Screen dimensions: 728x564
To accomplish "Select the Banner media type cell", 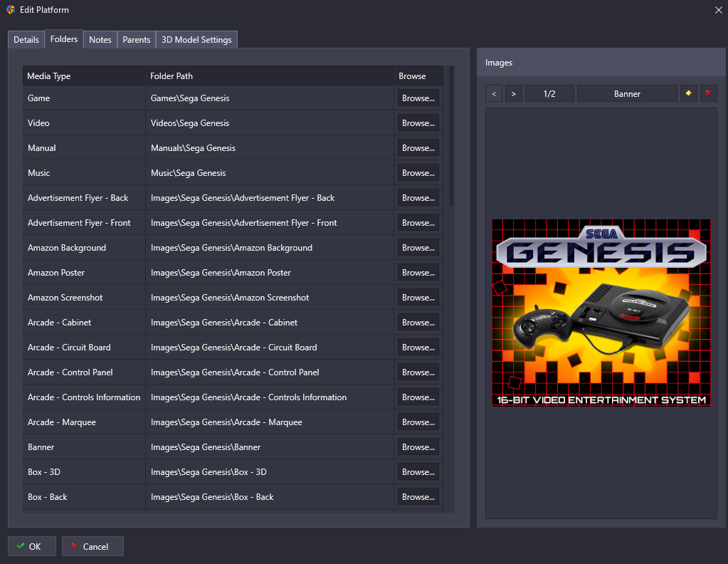I will tap(84, 447).
